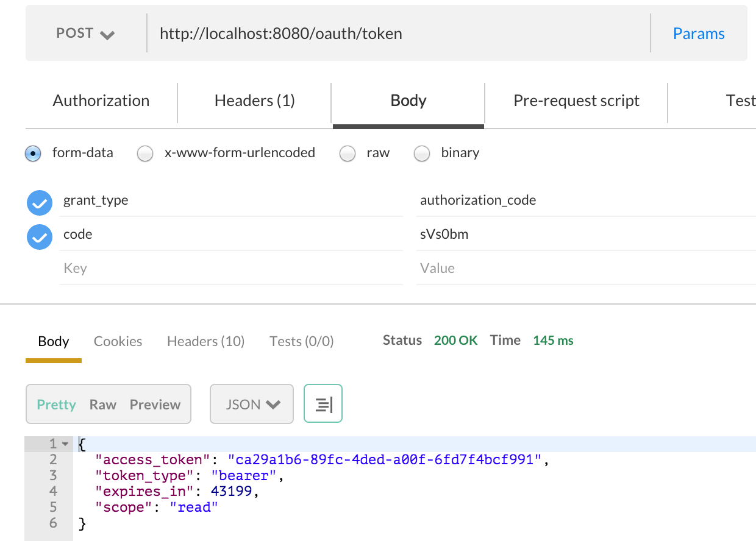Open the JSON format dropdown
Screen dimensions: 756x541
(x=252, y=404)
